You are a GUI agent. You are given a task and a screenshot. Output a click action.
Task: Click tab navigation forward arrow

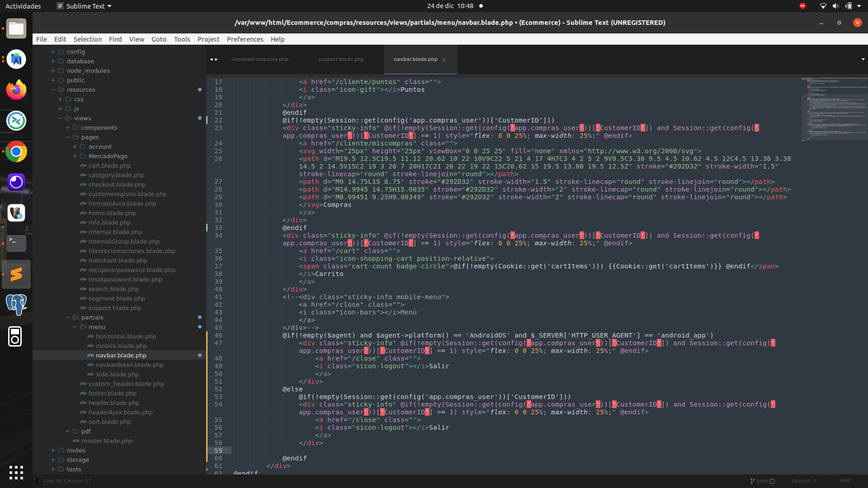coord(217,59)
